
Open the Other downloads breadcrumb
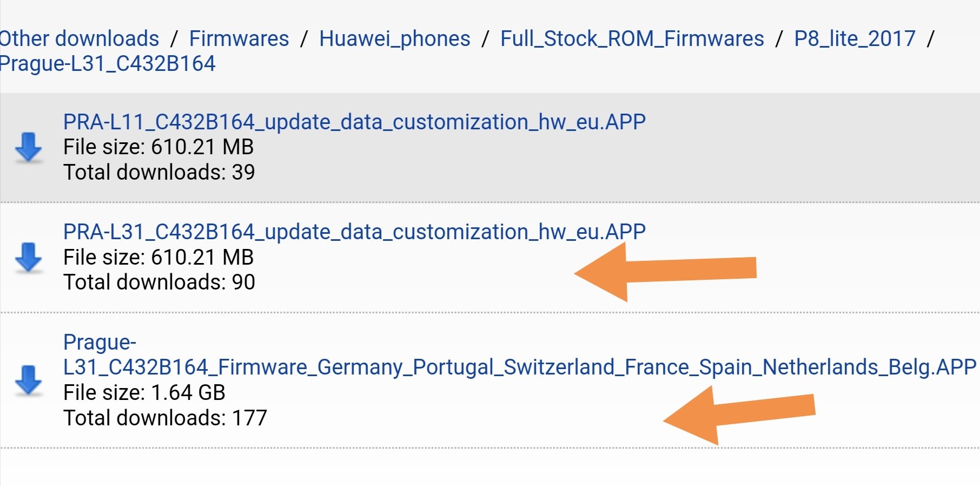pyautogui.click(x=79, y=38)
